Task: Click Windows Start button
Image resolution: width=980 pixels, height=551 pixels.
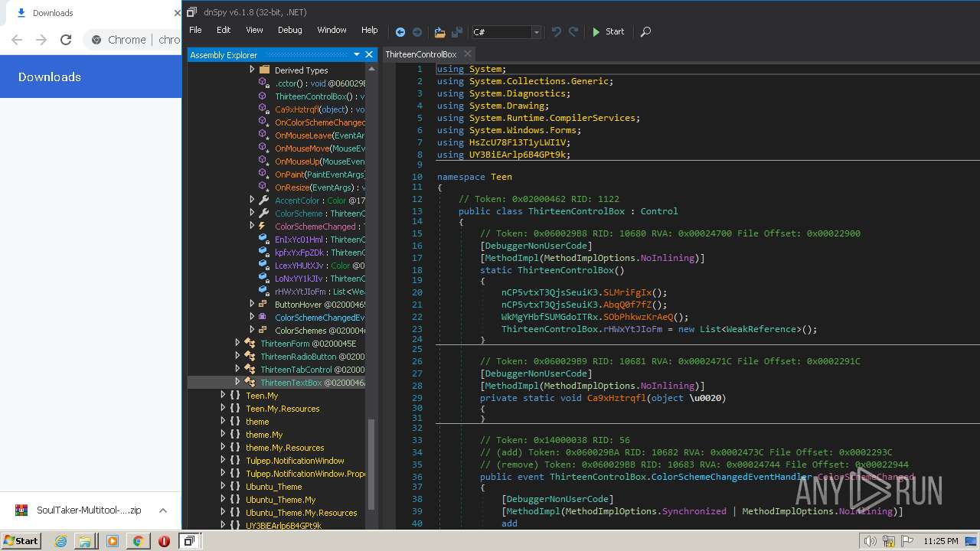Action: (21, 540)
